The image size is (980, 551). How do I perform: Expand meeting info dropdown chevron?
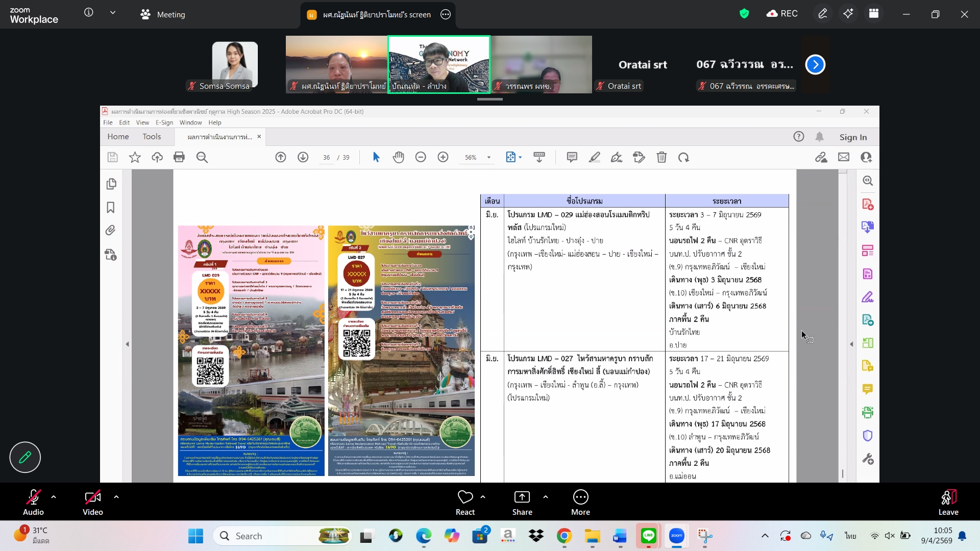click(113, 13)
